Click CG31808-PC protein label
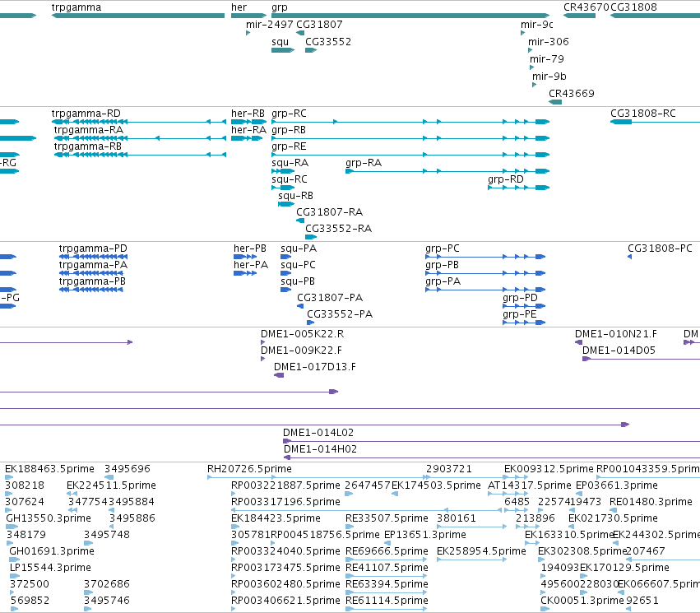This screenshot has height=613, width=700. point(660,248)
